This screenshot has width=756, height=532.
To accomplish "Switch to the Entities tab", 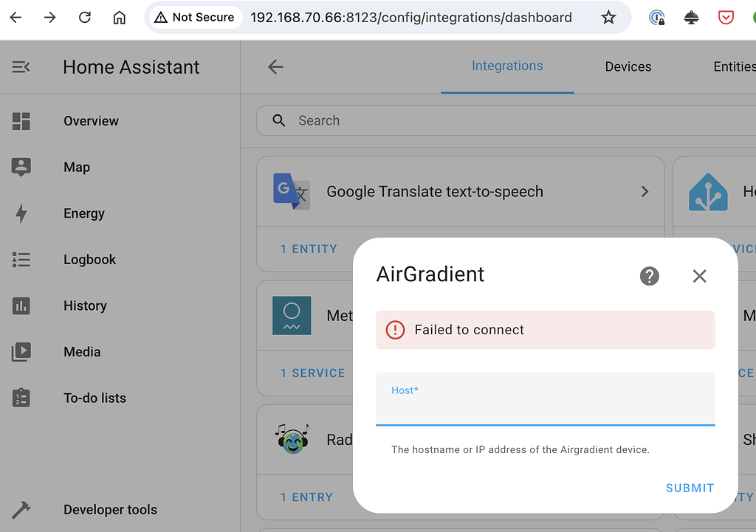I will (733, 66).
